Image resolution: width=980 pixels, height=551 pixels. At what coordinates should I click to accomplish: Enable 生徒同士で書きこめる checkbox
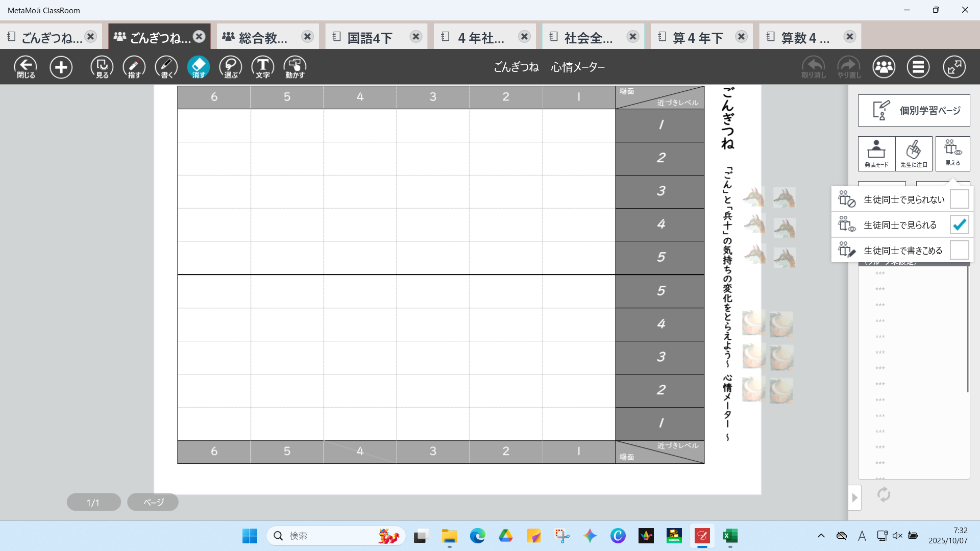pyautogui.click(x=959, y=251)
